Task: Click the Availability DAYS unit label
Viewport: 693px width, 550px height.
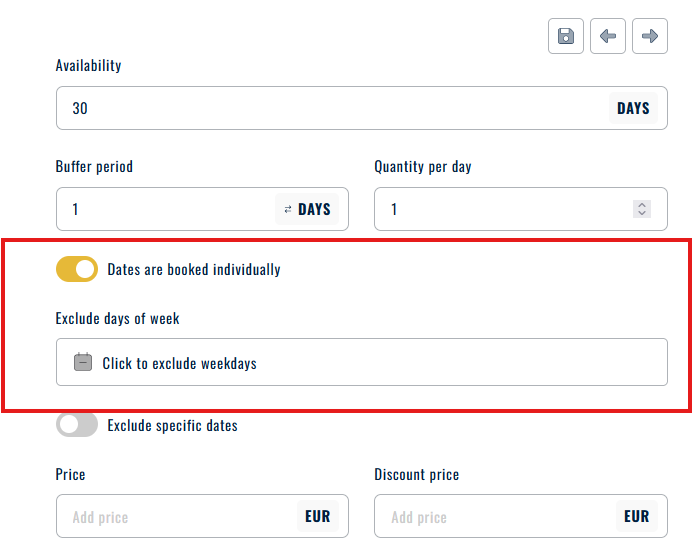Action: click(x=633, y=108)
